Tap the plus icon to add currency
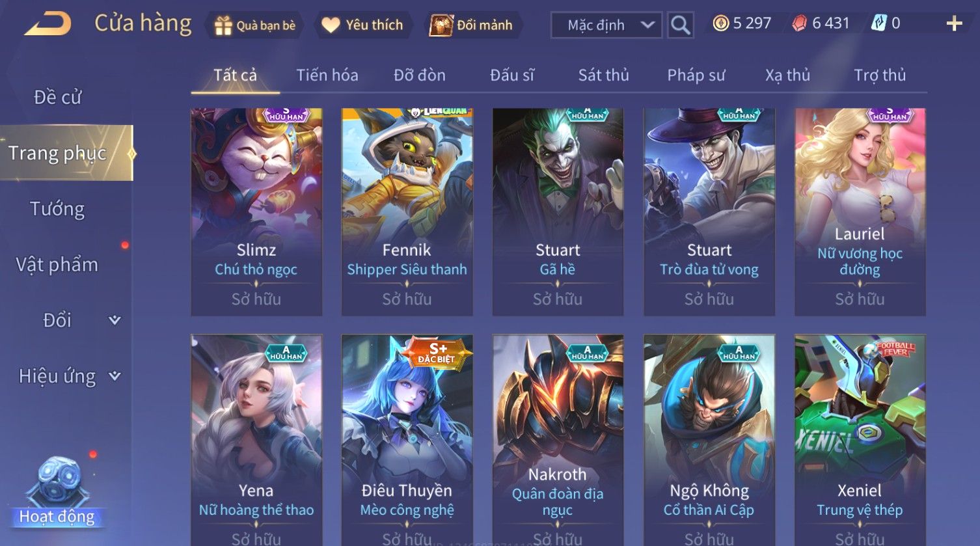The image size is (980, 546). coord(954,24)
